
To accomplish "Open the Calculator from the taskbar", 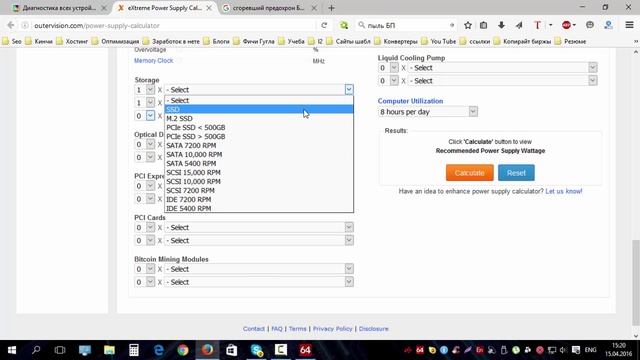I will tap(134, 350).
